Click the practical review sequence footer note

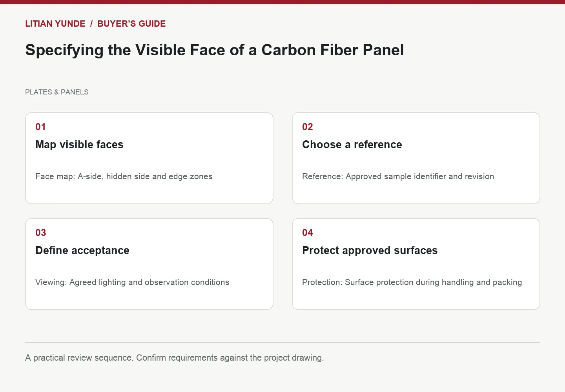[x=175, y=358]
